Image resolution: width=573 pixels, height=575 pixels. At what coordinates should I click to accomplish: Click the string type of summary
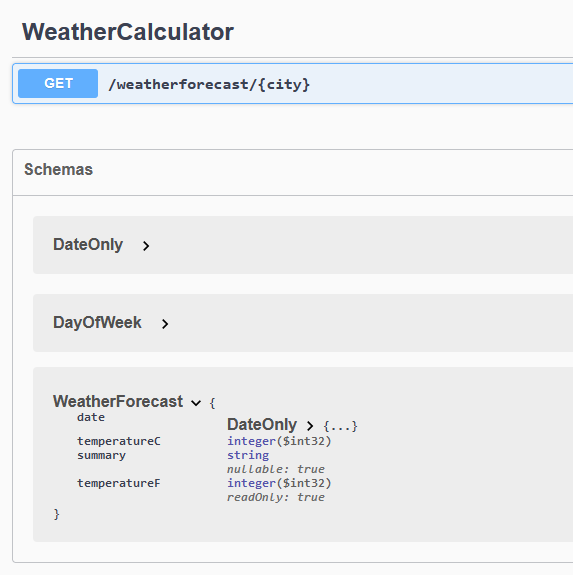pyautogui.click(x=248, y=455)
